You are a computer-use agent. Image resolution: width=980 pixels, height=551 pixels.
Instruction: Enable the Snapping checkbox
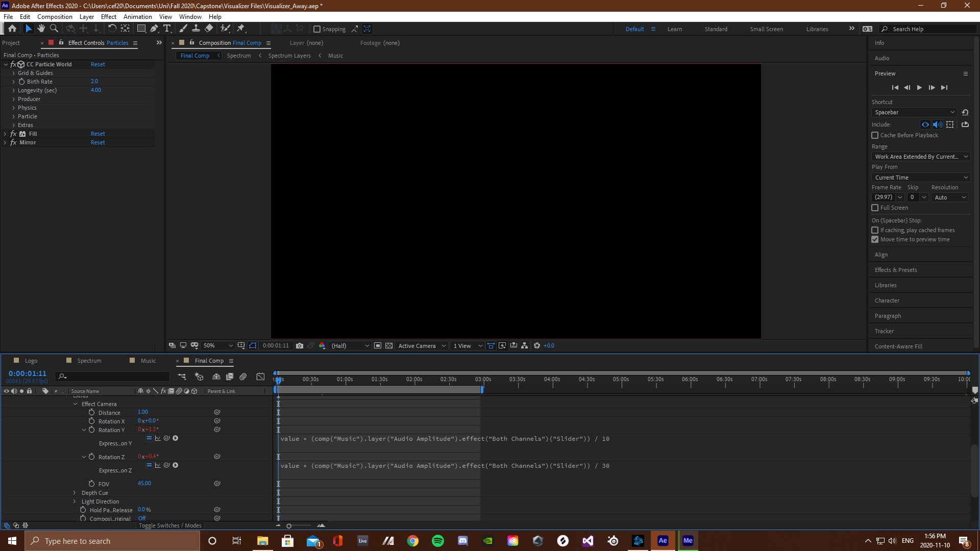coord(317,29)
